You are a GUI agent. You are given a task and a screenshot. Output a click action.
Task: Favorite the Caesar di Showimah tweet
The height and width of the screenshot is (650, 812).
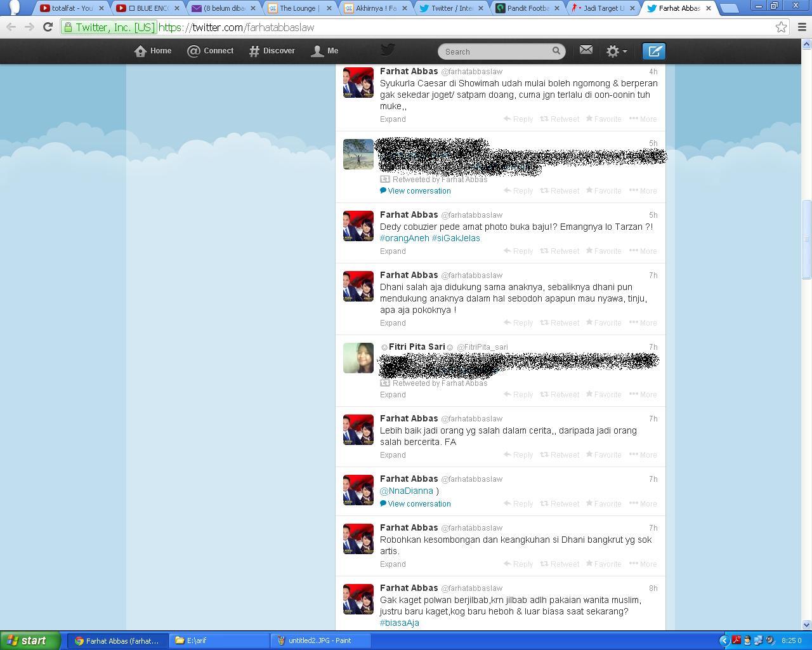(603, 119)
